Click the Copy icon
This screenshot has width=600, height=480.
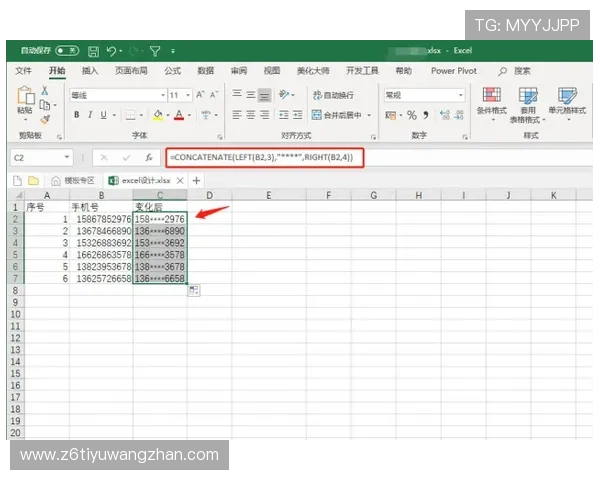pos(45,105)
